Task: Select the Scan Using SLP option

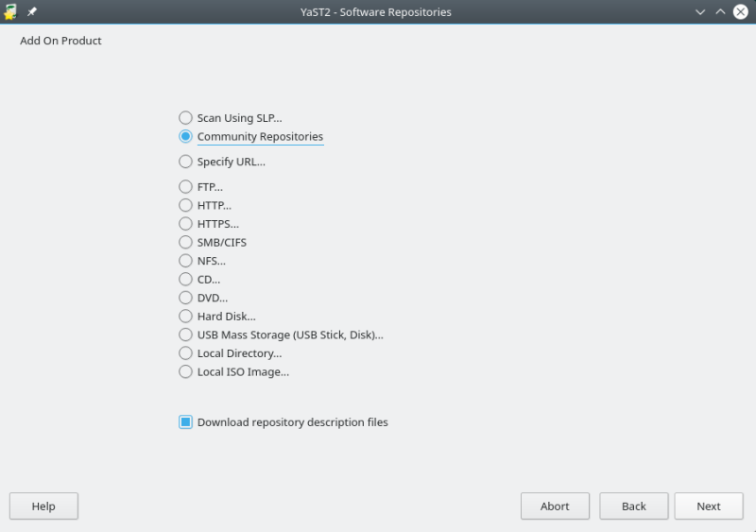Action: tap(185, 118)
